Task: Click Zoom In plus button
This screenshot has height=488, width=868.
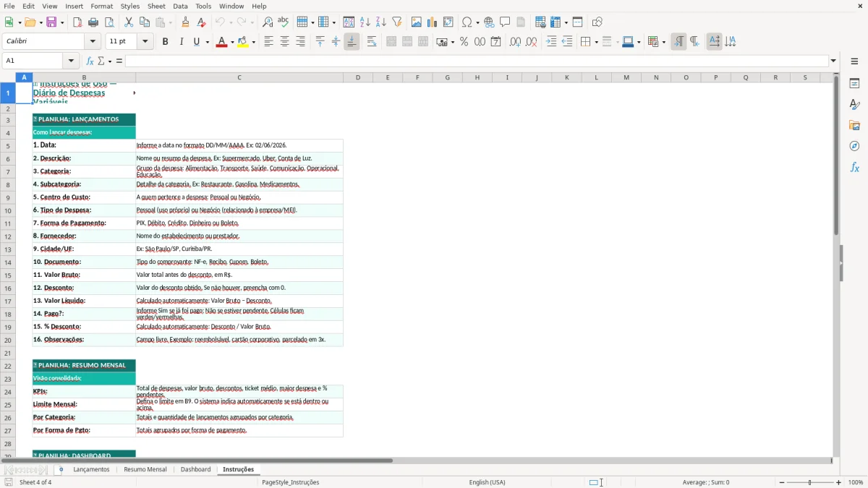Action: point(838,482)
